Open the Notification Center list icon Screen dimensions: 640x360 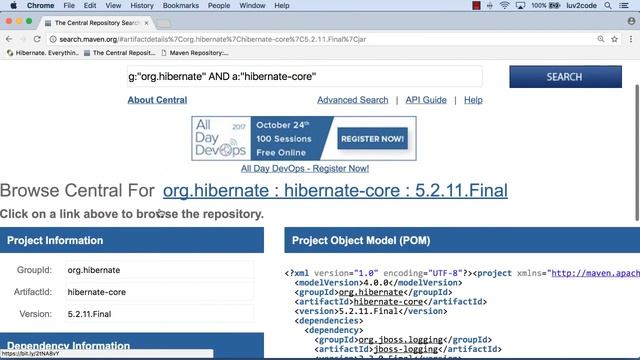click(x=624, y=5)
